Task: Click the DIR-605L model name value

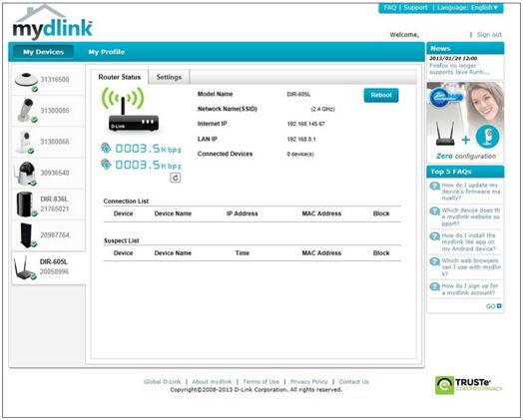Action: pos(298,95)
